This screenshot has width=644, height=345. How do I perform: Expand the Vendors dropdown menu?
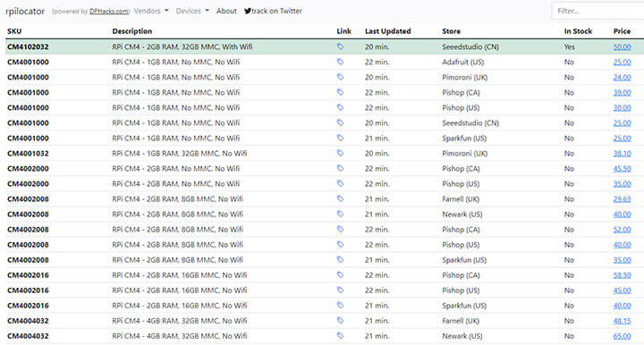click(151, 11)
